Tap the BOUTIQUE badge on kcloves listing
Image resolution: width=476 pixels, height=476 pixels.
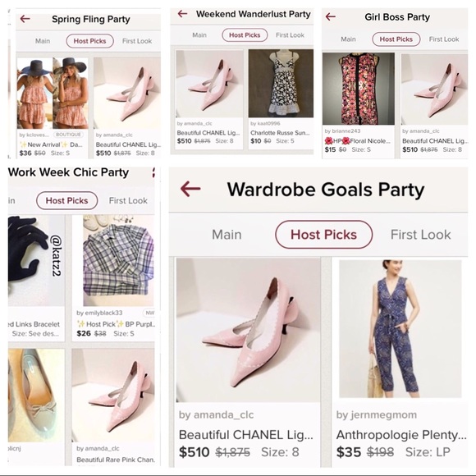[x=68, y=135]
